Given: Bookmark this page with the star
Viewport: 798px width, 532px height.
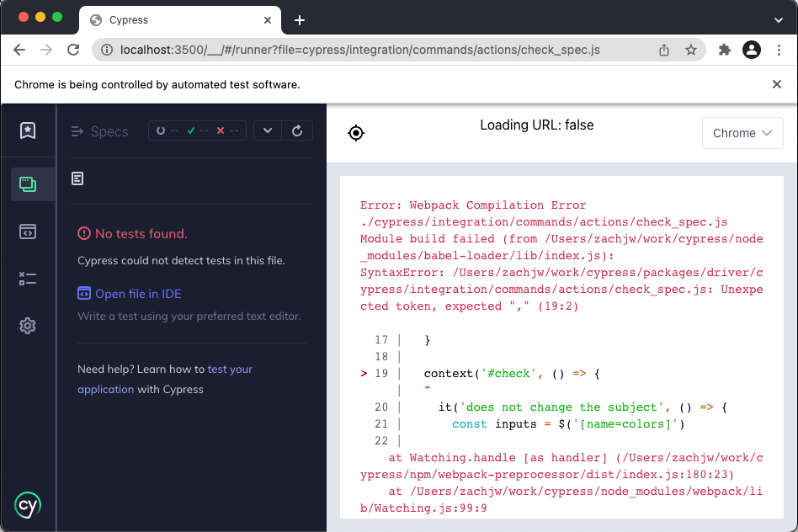Looking at the screenshot, I should 690,50.
